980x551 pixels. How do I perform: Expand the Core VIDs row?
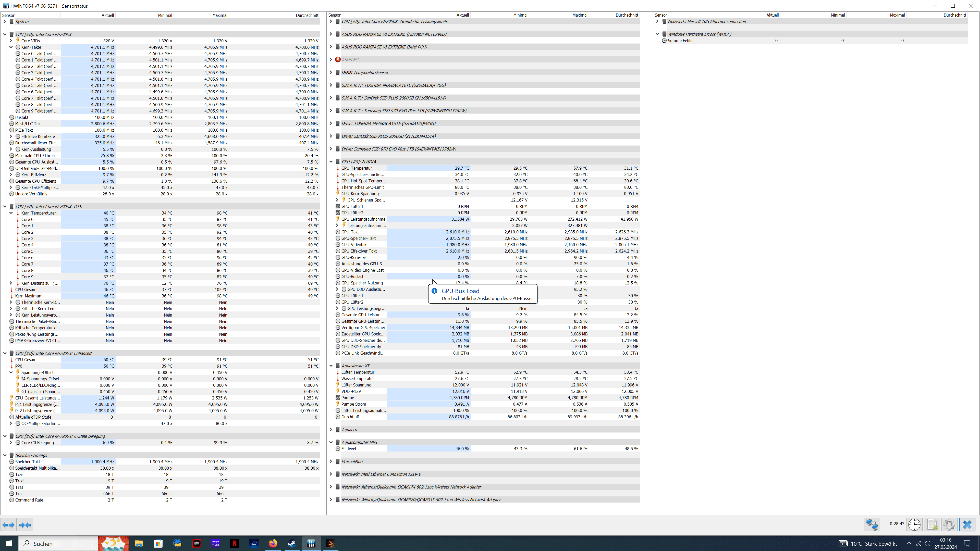coord(11,41)
